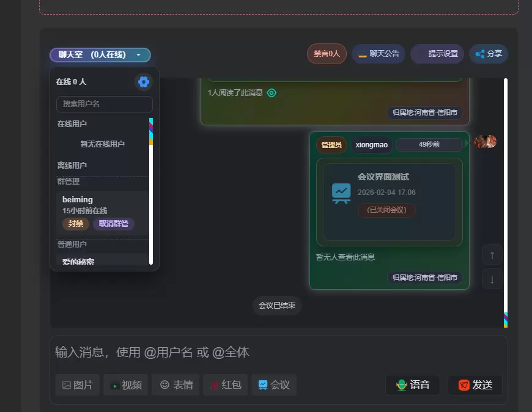This screenshot has height=412, width=532.
Task: Click the 49秒前 timestamp
Action: (429, 144)
